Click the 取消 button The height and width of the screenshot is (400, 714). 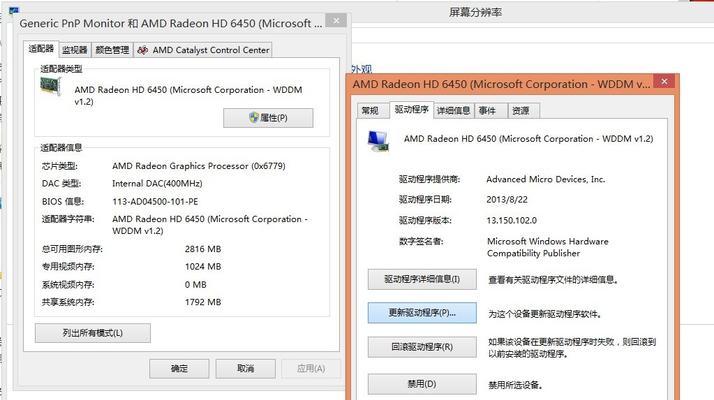(x=245, y=369)
